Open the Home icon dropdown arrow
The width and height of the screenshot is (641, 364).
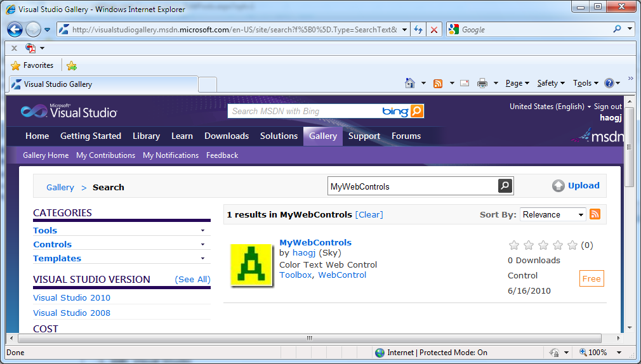[x=423, y=83]
